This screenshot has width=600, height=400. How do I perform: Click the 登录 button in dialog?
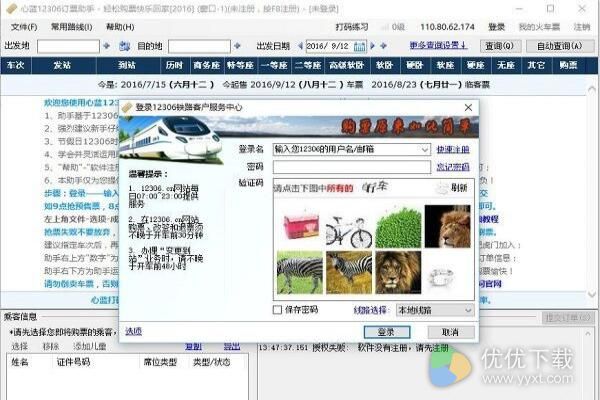click(x=386, y=332)
